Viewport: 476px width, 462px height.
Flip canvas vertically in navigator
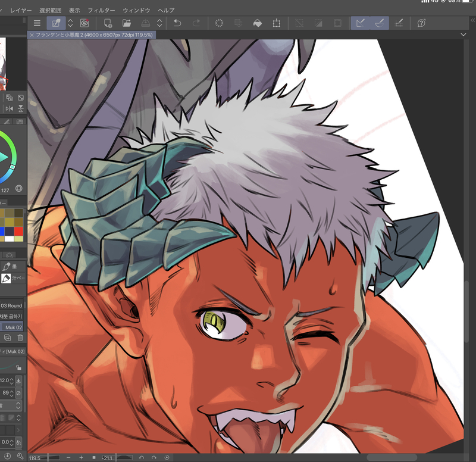click(21, 108)
